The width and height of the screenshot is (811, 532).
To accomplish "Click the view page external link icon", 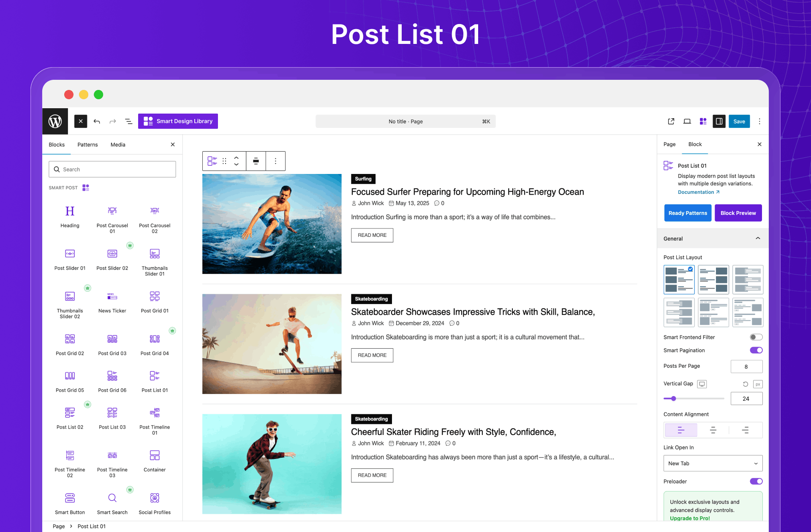I will 671,122.
